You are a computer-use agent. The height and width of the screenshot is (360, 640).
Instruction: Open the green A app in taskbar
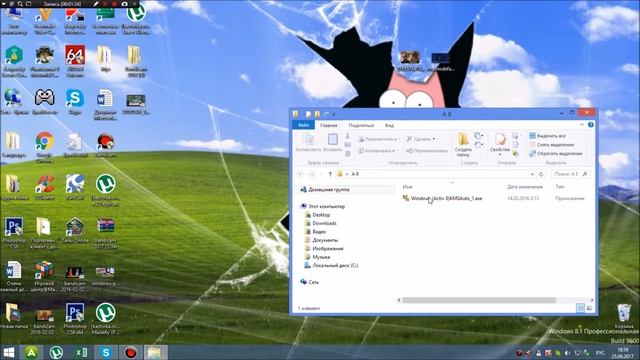tap(31, 353)
